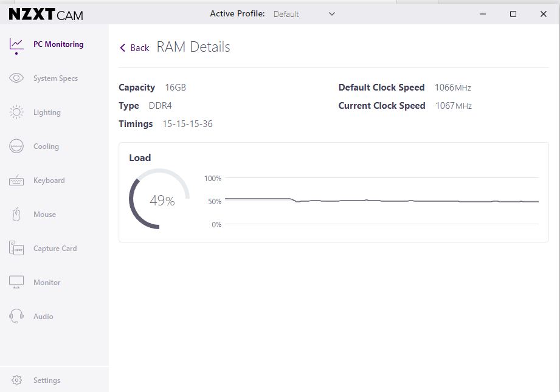The image size is (560, 392).
Task: Open the Capture Card label
Action: 55,248
